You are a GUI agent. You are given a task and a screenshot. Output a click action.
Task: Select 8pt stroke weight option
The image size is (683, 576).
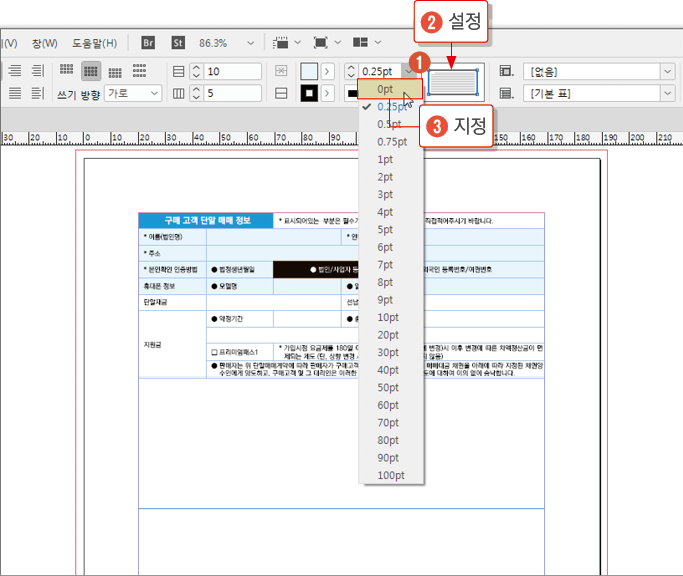tap(391, 282)
